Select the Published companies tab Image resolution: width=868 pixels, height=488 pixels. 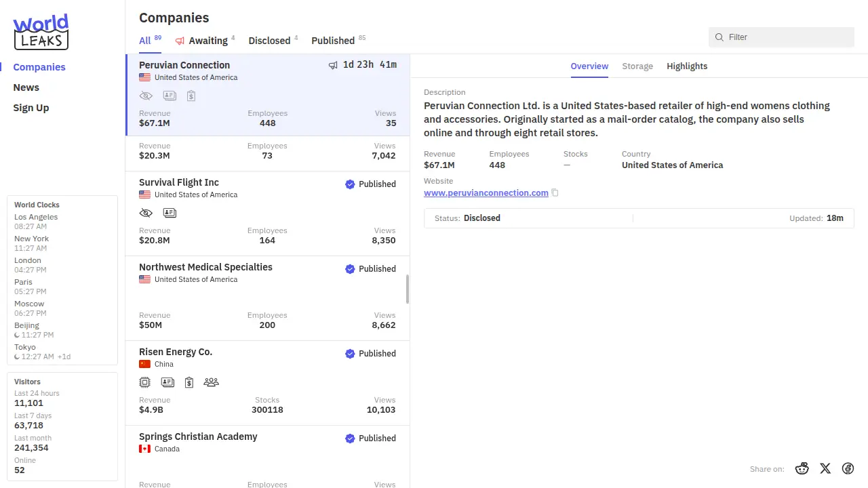(333, 41)
